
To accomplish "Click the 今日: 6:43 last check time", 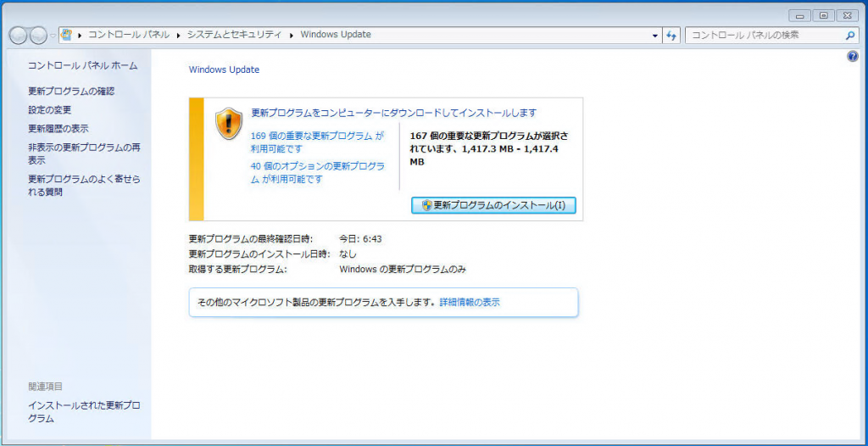I will point(360,239).
